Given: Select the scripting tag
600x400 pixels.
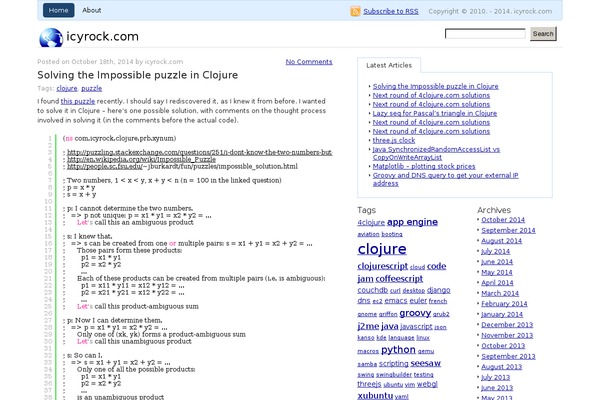Looking at the screenshot, I should 394,363.
